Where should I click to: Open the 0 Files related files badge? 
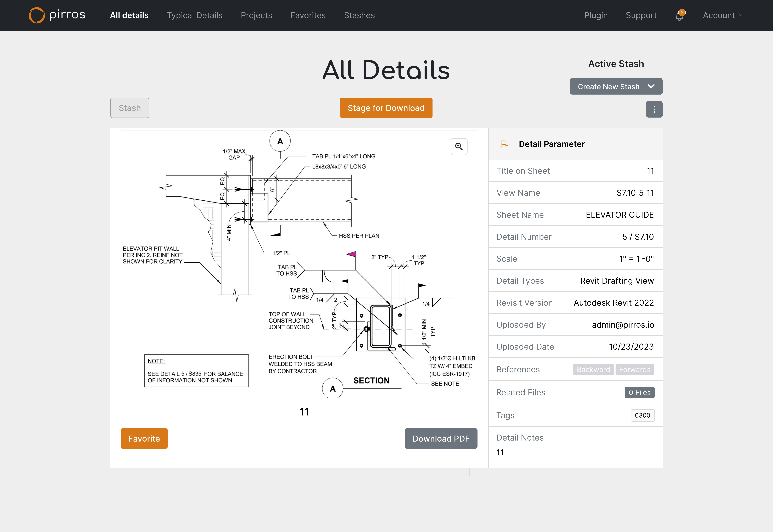[640, 393]
